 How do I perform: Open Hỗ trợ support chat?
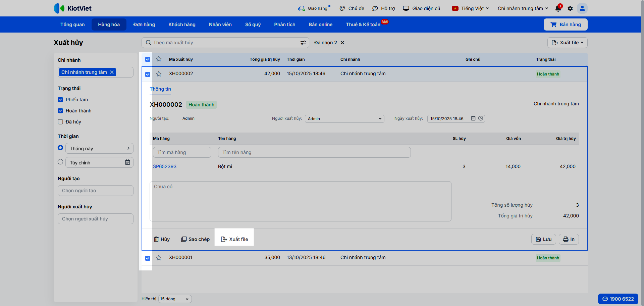coord(384,8)
